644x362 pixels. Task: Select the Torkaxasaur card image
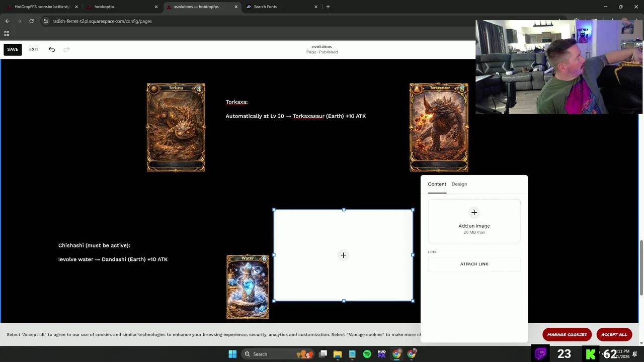point(439,128)
